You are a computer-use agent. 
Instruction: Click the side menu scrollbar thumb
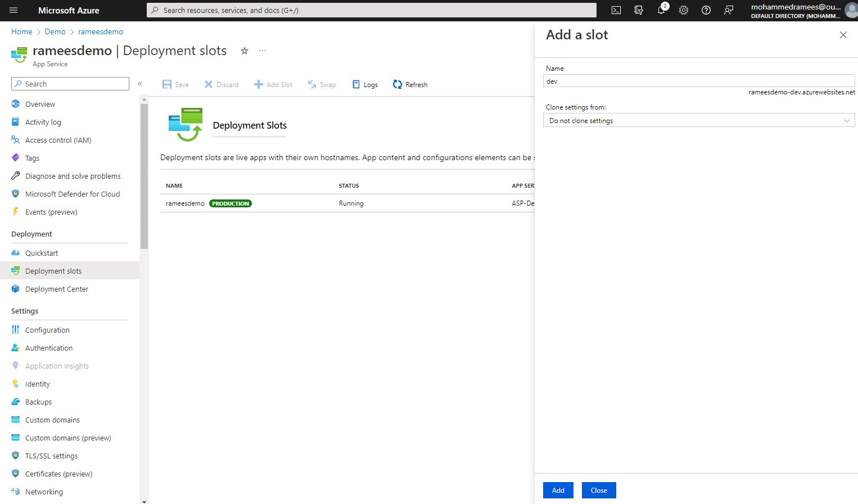(144, 176)
